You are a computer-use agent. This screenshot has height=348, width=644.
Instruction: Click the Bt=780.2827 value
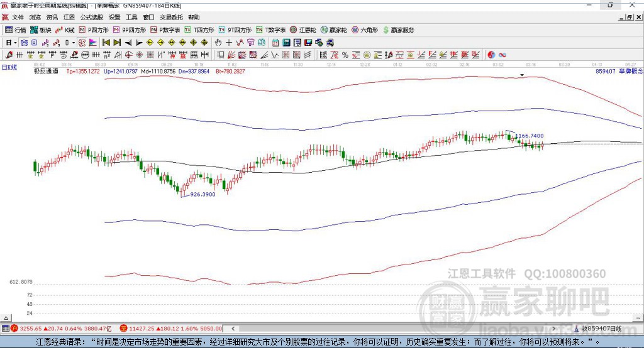[230, 71]
